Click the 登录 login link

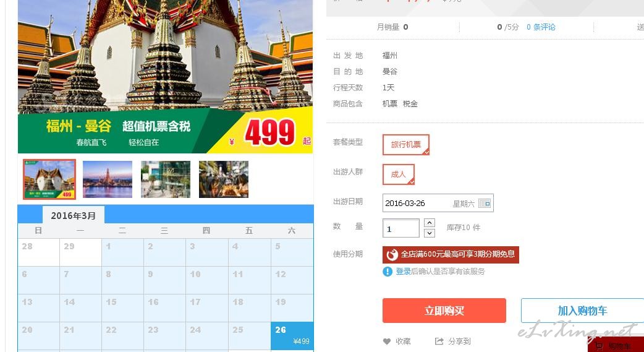404,272
